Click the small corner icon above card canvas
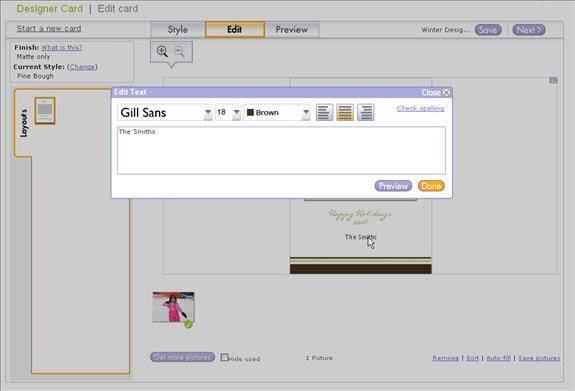 pyautogui.click(x=553, y=80)
